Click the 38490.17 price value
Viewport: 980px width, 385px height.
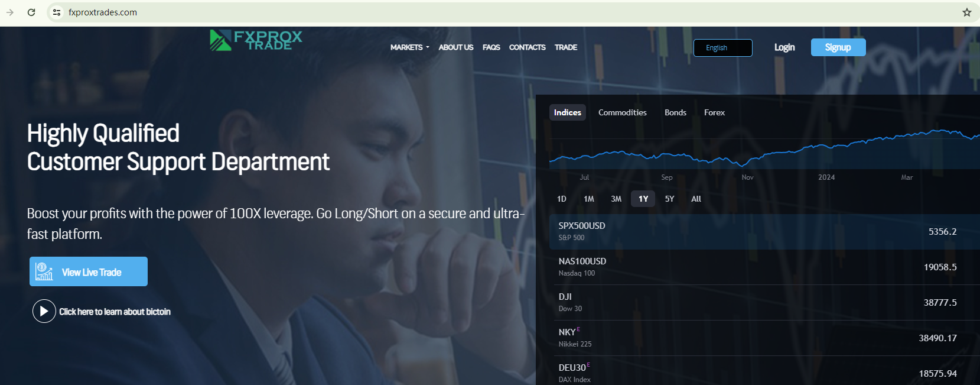937,338
